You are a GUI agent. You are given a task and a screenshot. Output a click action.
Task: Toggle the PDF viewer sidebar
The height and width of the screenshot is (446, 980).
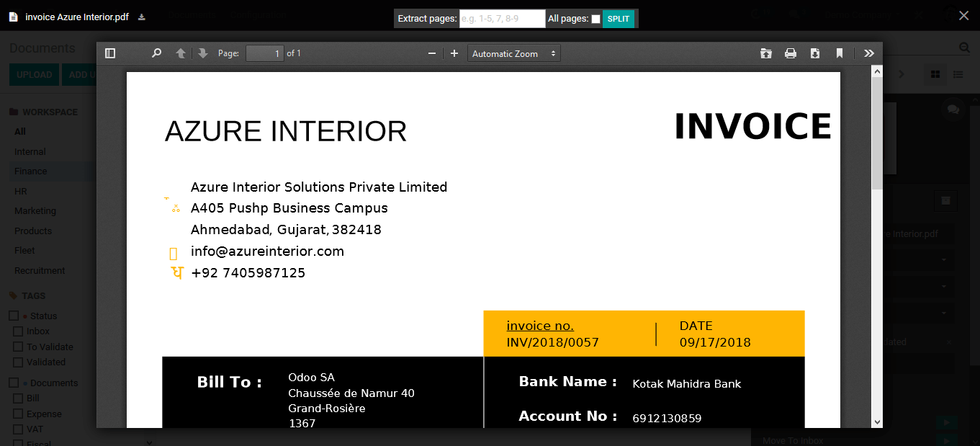[x=110, y=53]
